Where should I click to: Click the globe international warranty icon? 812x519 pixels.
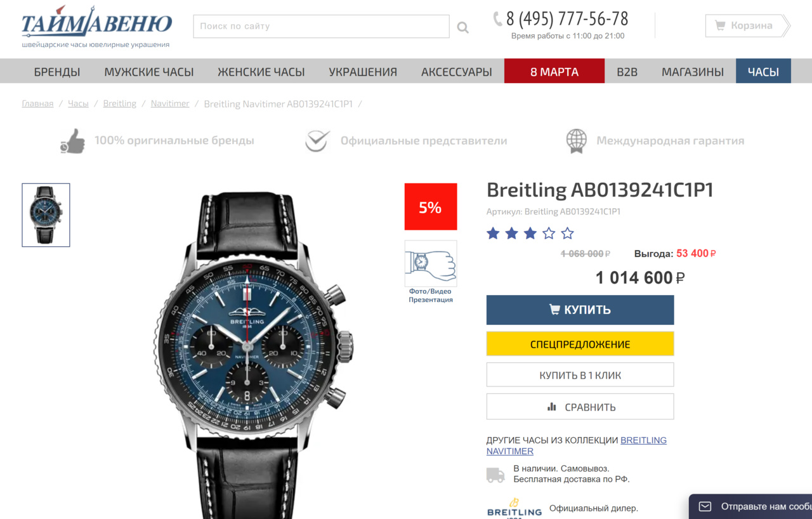point(577,141)
